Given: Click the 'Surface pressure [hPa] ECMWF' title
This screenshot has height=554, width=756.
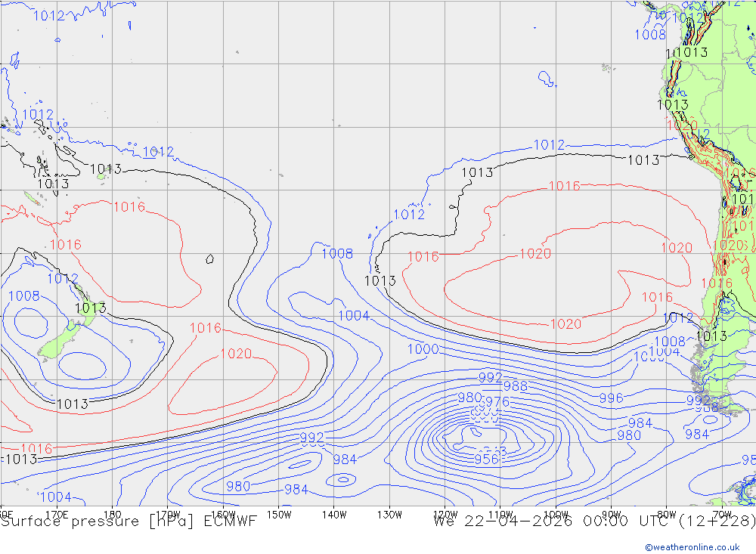Looking at the screenshot, I should pyautogui.click(x=129, y=522).
